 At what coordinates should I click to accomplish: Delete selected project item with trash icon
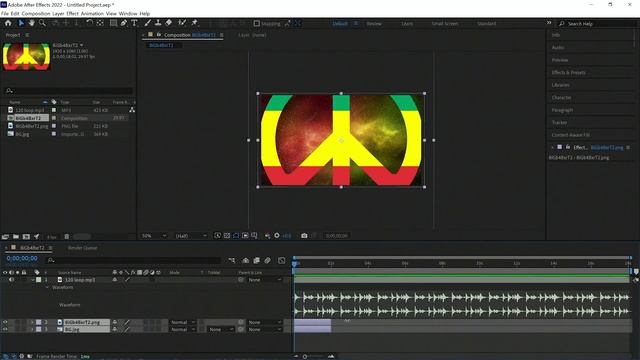tap(67, 236)
